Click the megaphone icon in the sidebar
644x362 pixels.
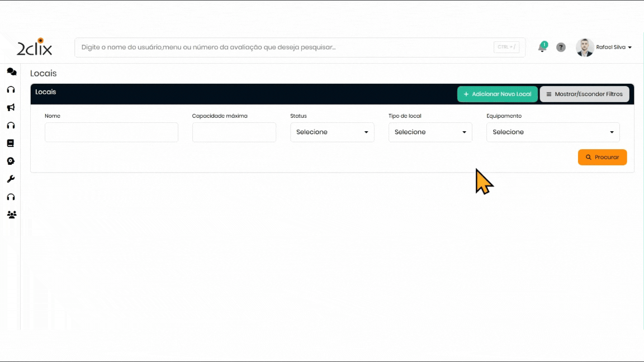coord(11,107)
